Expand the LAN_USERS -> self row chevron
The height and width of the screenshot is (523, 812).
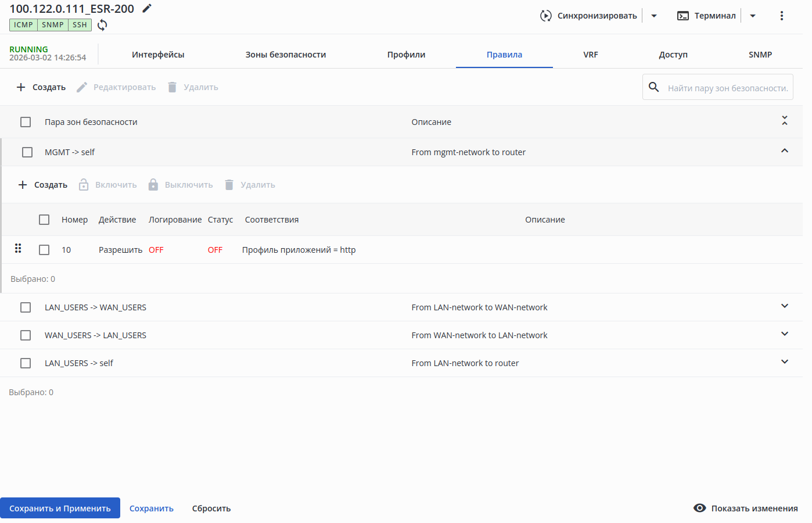[x=784, y=362]
